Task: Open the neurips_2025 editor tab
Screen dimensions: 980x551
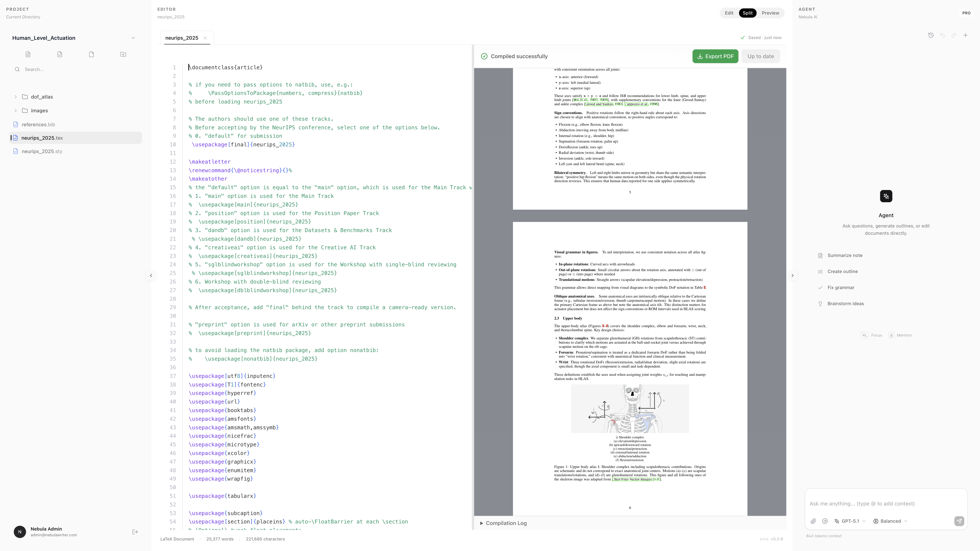Action: (182, 38)
